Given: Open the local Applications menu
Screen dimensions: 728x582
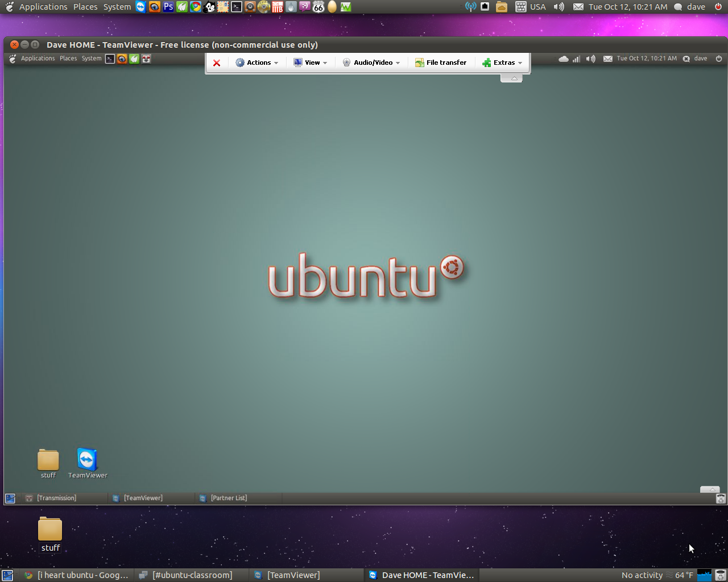Looking at the screenshot, I should [x=43, y=7].
